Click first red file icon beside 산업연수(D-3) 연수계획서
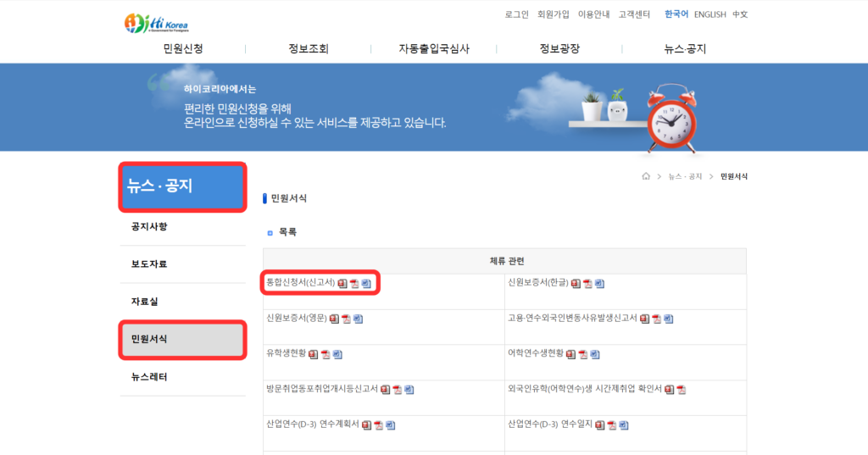The height and width of the screenshot is (455, 868). point(366,424)
